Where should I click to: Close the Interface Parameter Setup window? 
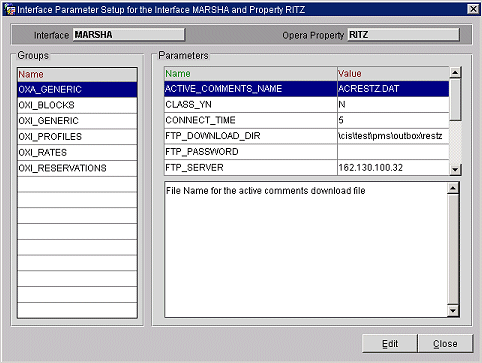point(473,9)
